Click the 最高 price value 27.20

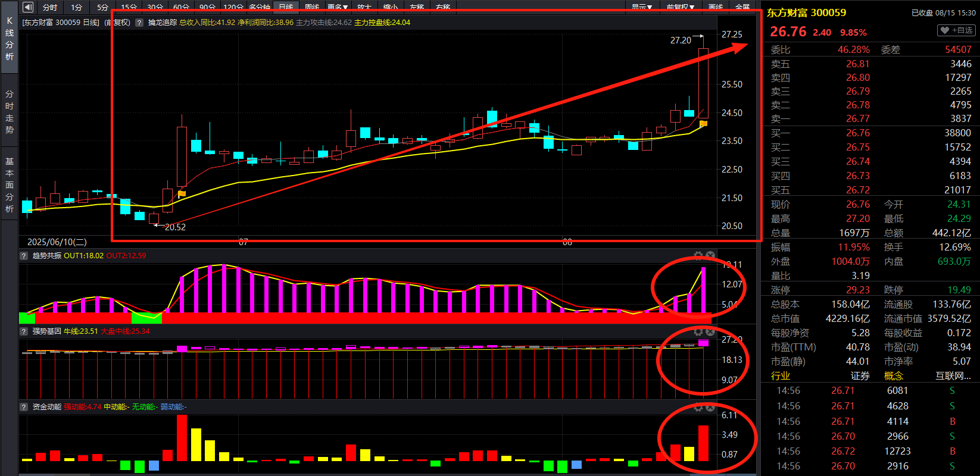858,218
